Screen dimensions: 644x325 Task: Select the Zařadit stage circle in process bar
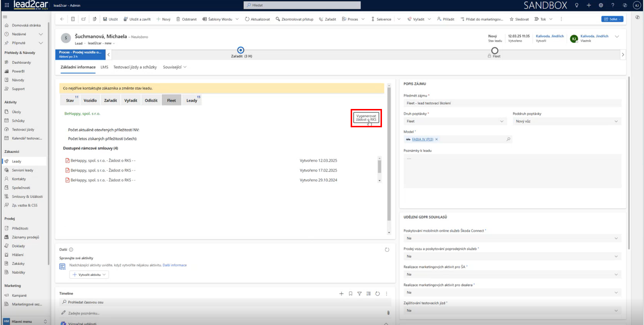point(241,50)
